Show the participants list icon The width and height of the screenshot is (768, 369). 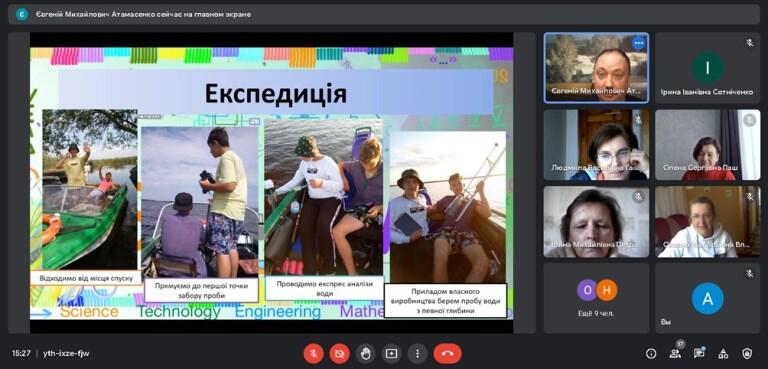[675, 353]
